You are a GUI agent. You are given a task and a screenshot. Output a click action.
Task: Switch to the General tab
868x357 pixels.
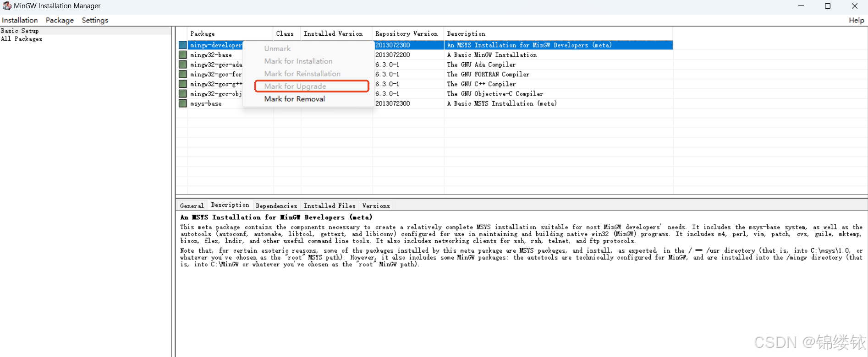[x=192, y=206]
